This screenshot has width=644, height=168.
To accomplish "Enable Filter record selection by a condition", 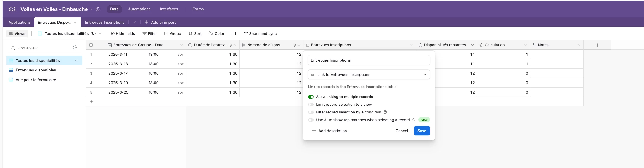I will point(311,112).
